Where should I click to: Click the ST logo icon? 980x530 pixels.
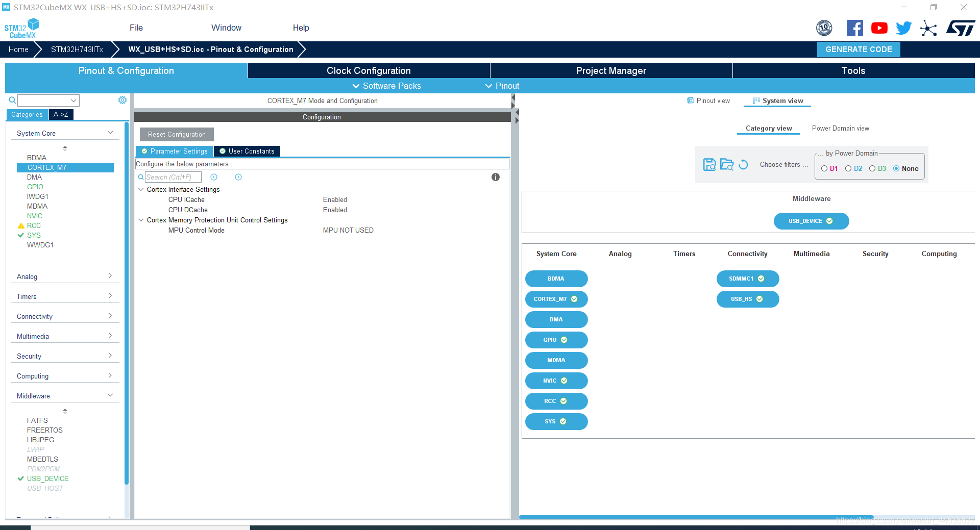point(961,28)
